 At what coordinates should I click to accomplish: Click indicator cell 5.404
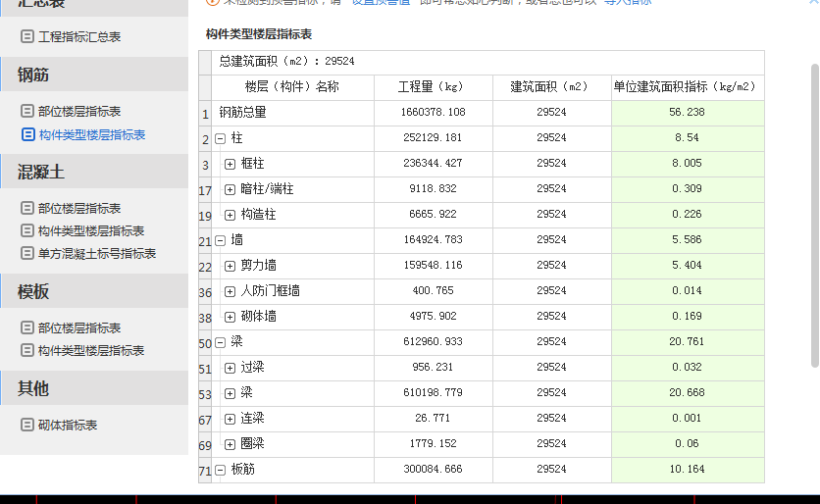[688, 265]
